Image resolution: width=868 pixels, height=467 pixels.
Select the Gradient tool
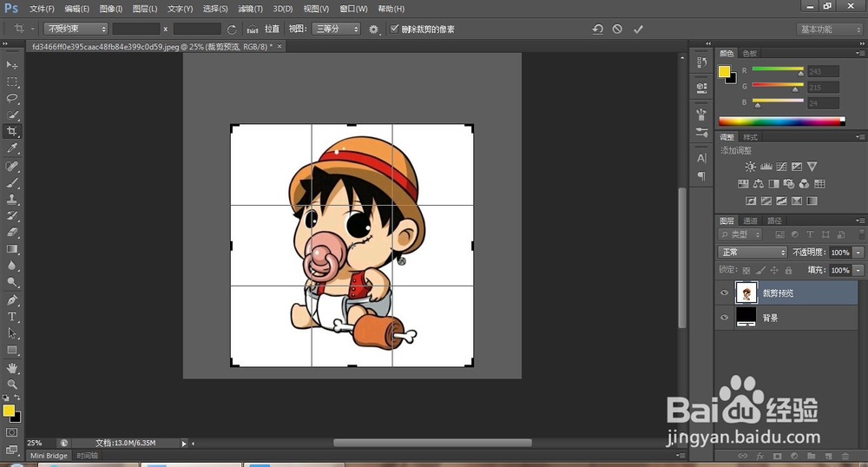(11, 249)
